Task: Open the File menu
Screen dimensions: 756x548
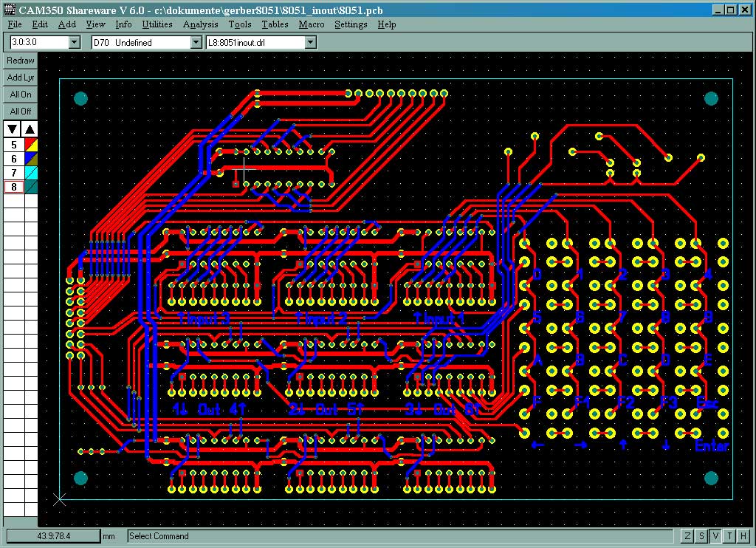Action: (15, 24)
